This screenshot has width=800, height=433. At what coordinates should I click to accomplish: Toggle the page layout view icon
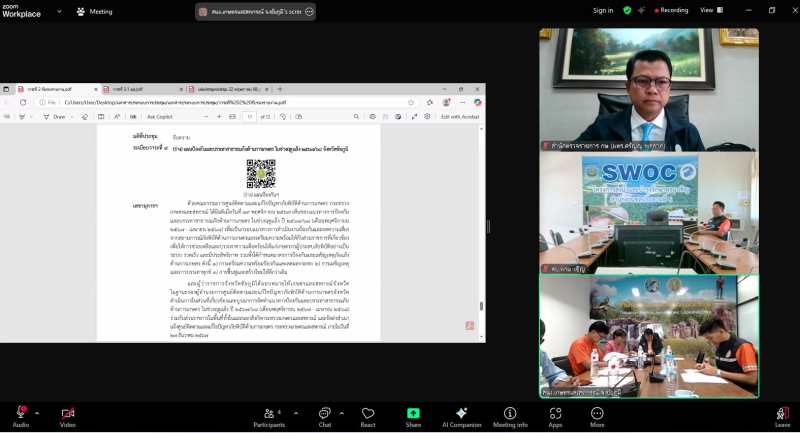tap(101, 117)
